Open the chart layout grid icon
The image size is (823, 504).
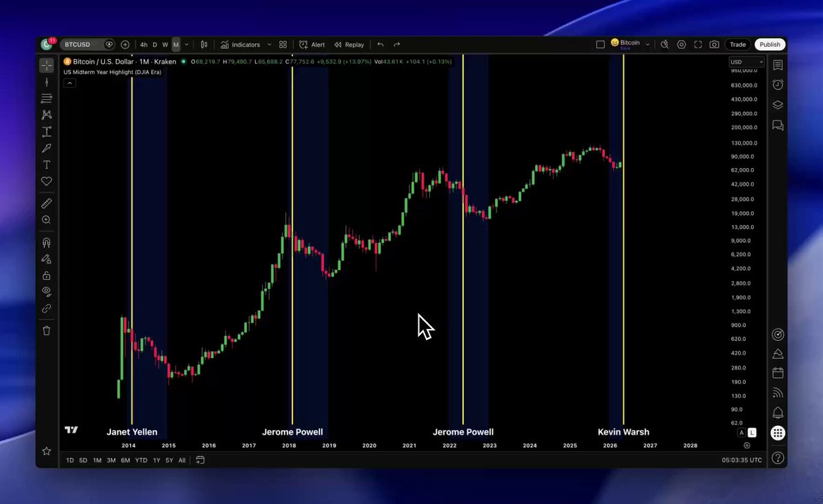pos(283,45)
